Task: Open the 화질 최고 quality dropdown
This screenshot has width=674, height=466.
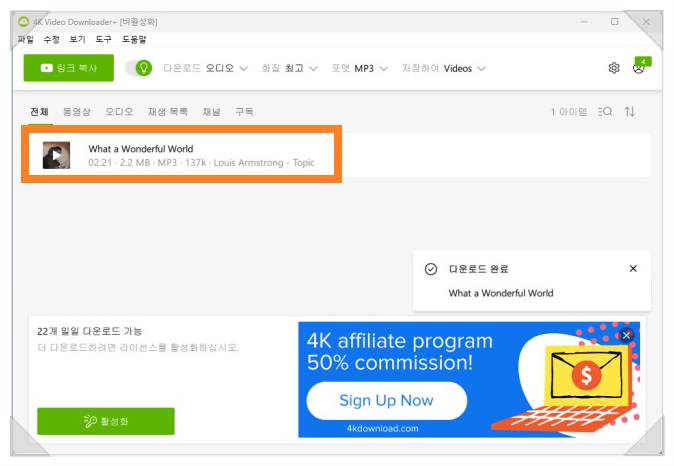Action: 290,68
